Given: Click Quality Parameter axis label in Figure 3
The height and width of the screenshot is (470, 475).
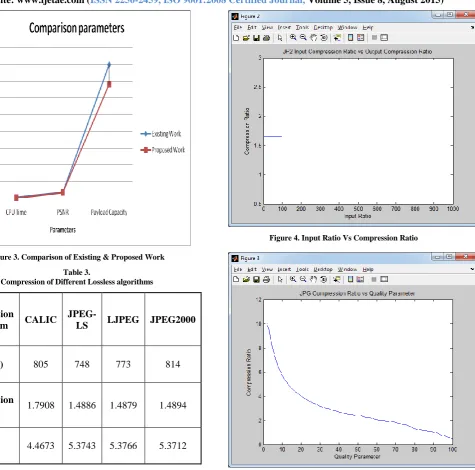Looking at the screenshot, I should point(357,457).
